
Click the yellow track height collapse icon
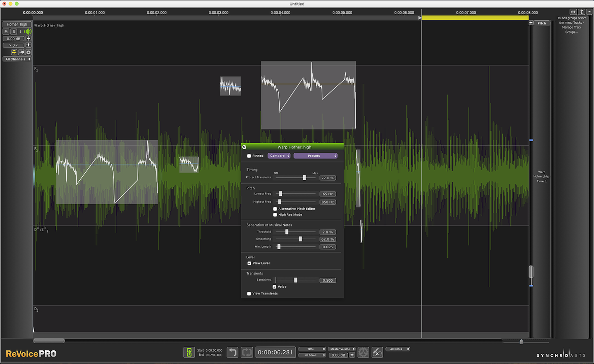[x=14, y=52]
